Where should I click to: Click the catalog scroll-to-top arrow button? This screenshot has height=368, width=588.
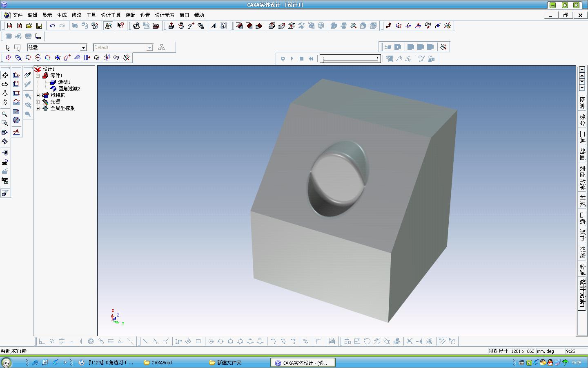582,69
